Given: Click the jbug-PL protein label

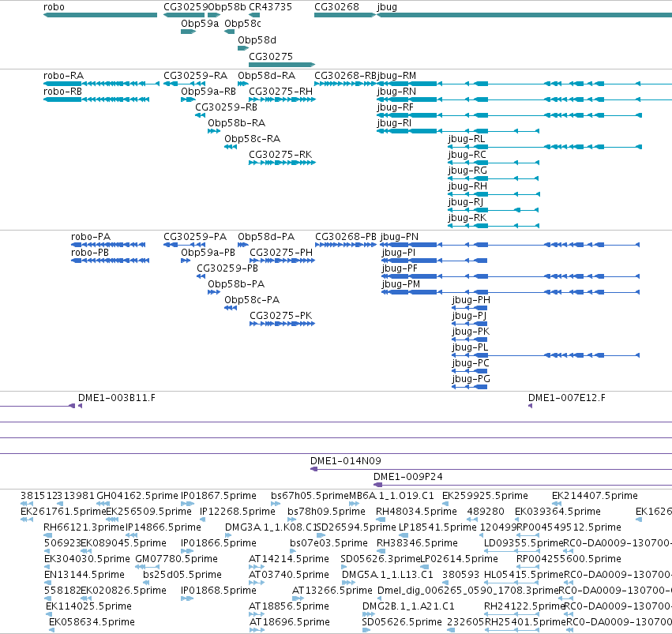Looking at the screenshot, I should click(x=470, y=347).
